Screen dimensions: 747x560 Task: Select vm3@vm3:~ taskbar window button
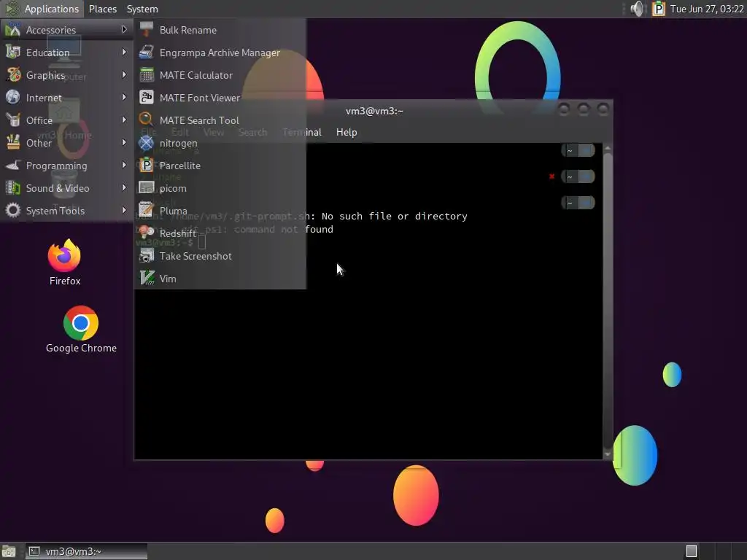tap(86, 551)
